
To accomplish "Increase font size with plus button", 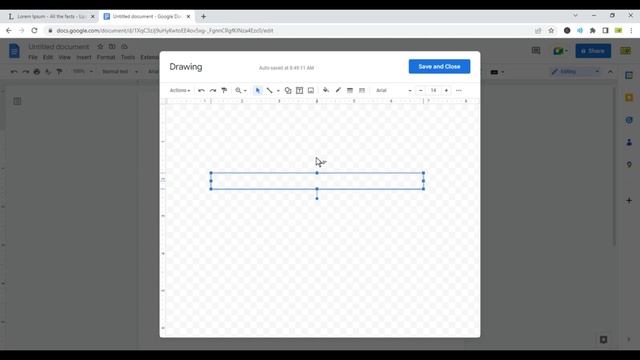I will point(446,90).
